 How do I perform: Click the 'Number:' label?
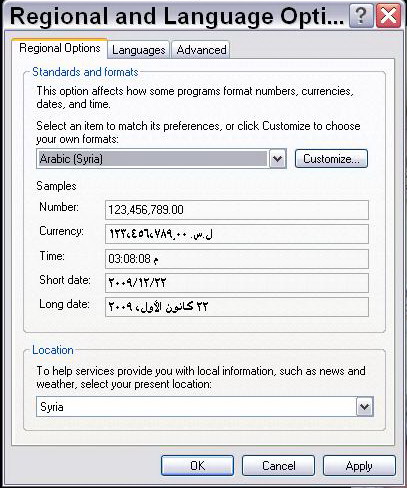[59, 207]
